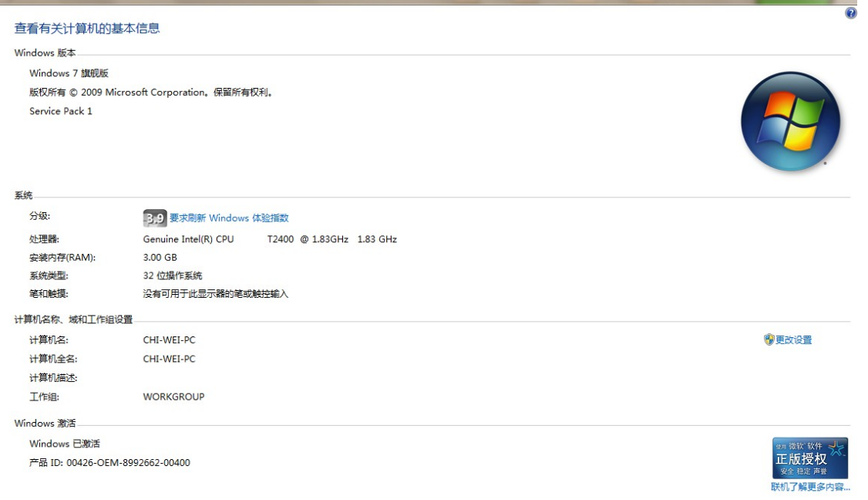Click the 32 位操作系统 system type value
The height and width of the screenshot is (500, 868).
coord(173,275)
